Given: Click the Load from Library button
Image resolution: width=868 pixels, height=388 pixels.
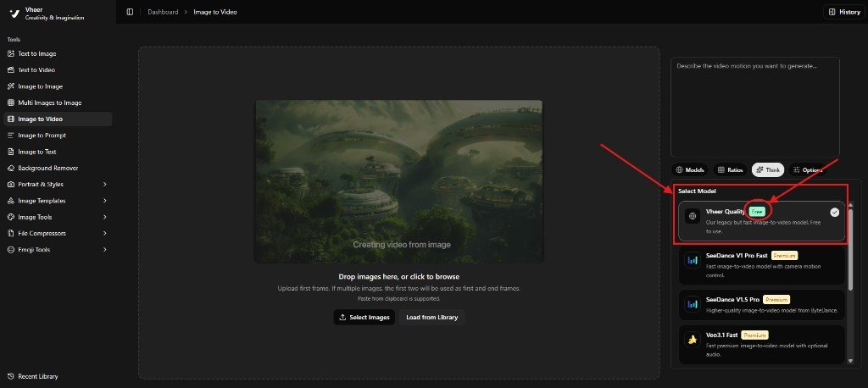Looking at the screenshot, I should pyautogui.click(x=431, y=317).
